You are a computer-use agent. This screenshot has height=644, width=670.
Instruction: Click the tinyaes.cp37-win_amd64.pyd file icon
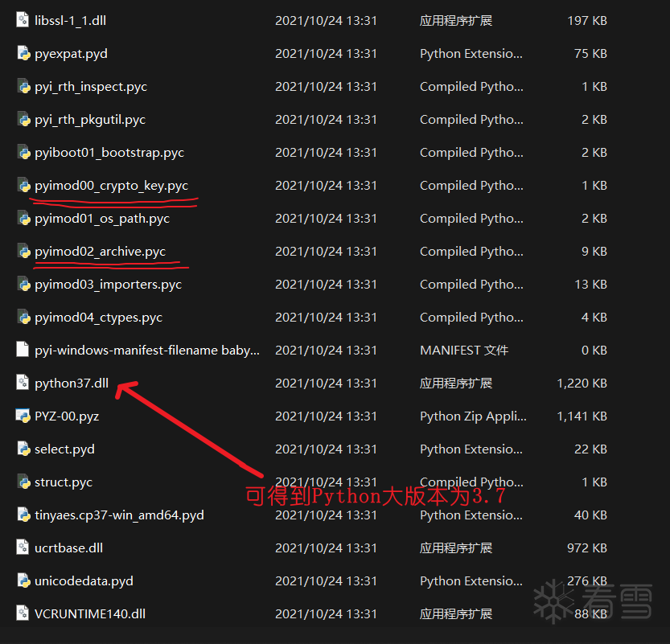point(23,515)
